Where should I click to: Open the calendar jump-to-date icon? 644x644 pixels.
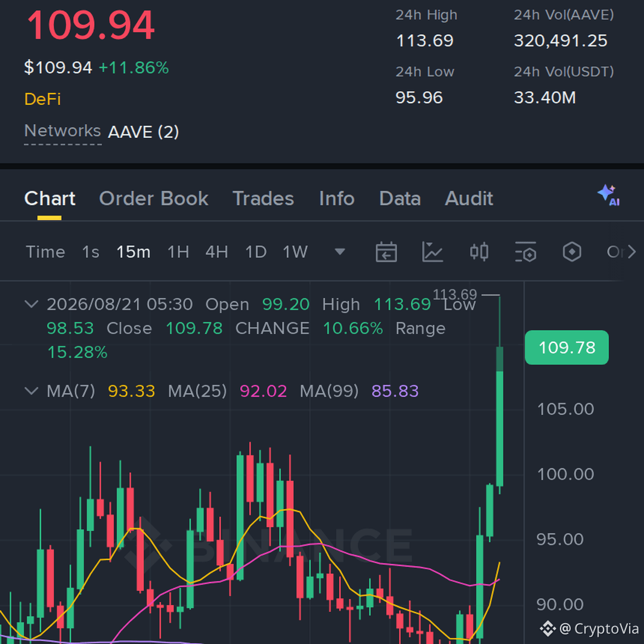click(x=386, y=252)
